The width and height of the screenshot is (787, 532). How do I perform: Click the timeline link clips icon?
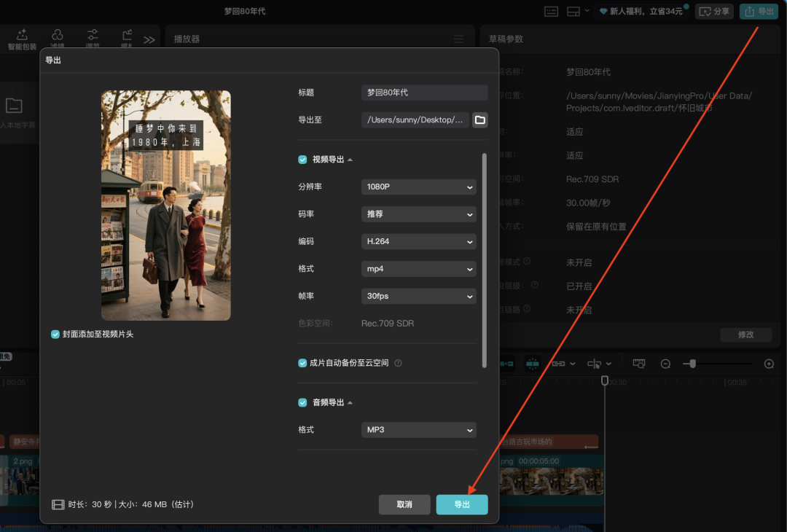coord(558,364)
